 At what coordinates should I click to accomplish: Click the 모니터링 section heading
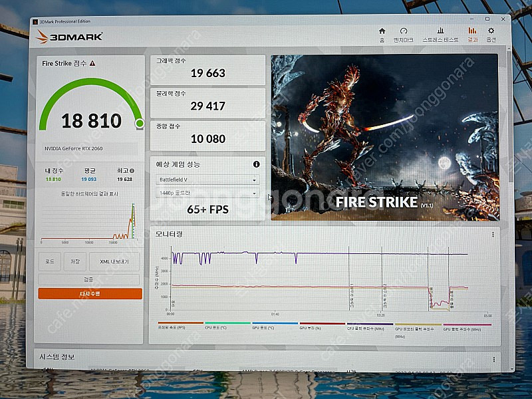(x=169, y=234)
